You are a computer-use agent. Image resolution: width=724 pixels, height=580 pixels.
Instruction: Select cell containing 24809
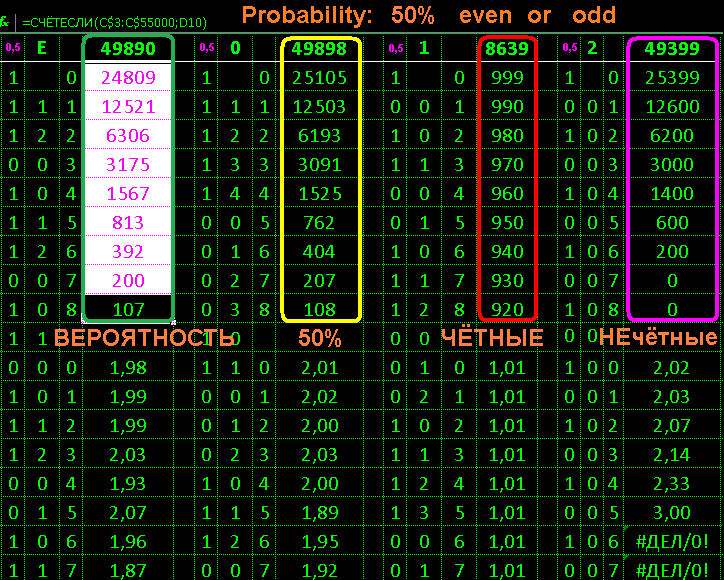tap(128, 77)
